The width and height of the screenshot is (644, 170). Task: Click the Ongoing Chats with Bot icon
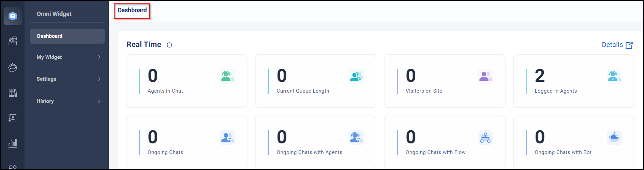pos(614,138)
